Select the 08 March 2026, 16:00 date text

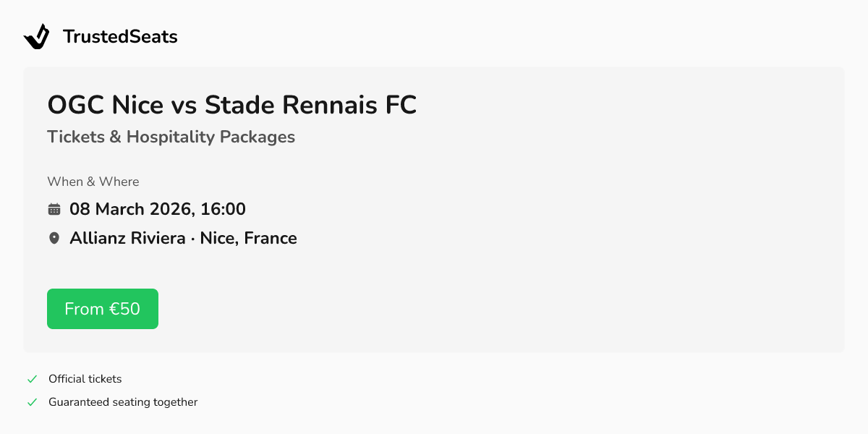(158, 209)
